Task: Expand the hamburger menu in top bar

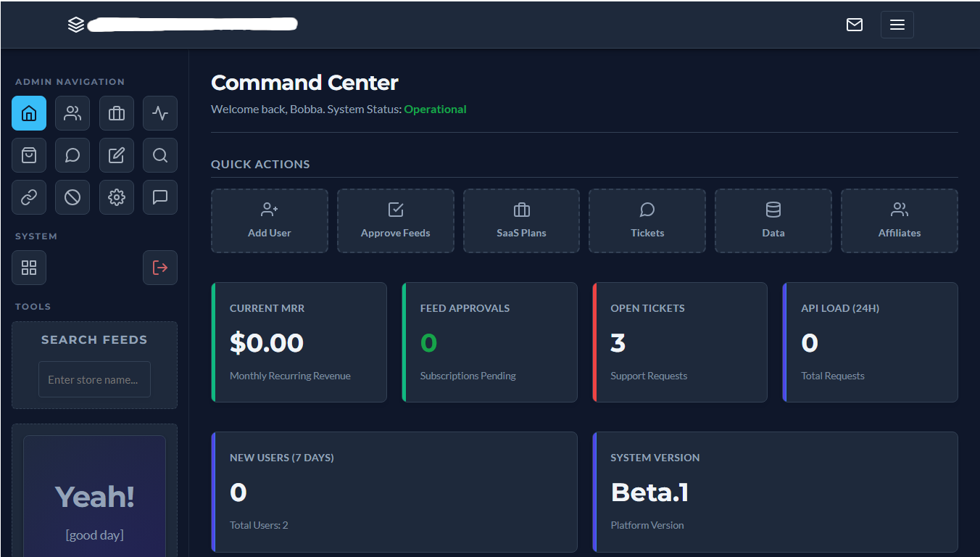Action: tap(897, 25)
